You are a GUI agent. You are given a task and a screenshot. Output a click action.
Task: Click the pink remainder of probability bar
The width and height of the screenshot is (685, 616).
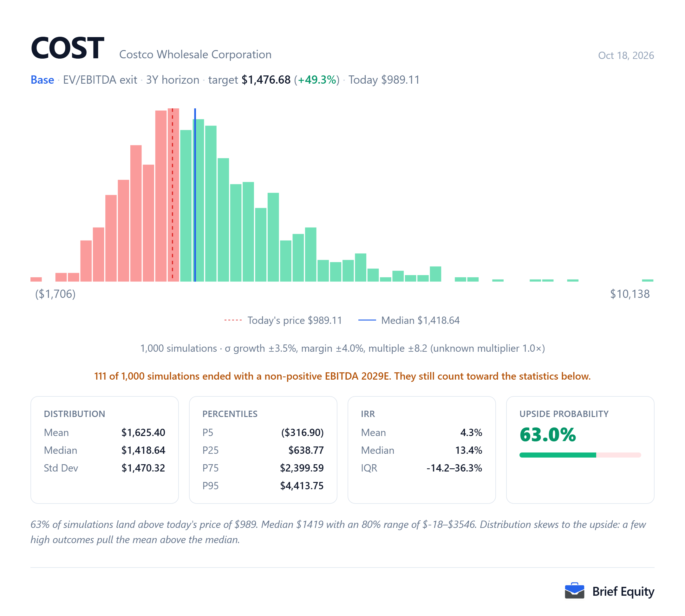(619, 455)
